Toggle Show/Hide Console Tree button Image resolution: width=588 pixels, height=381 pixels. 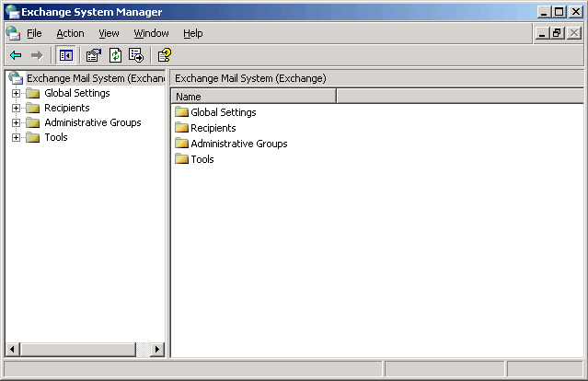click(66, 55)
